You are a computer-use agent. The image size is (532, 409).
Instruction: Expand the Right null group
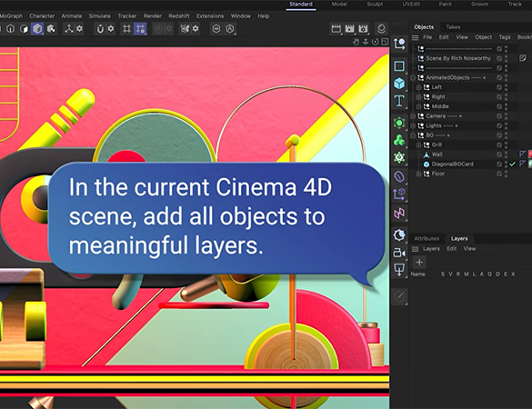[x=418, y=96]
